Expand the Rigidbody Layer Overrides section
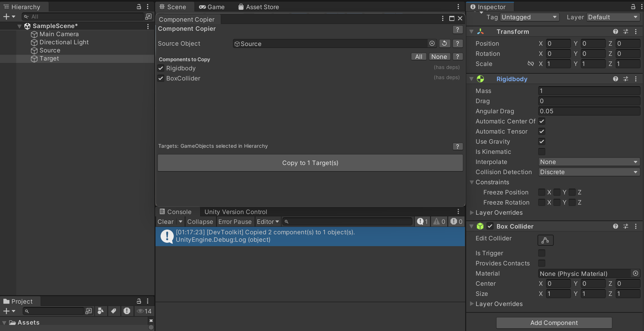The width and height of the screenshot is (644, 331). click(472, 213)
